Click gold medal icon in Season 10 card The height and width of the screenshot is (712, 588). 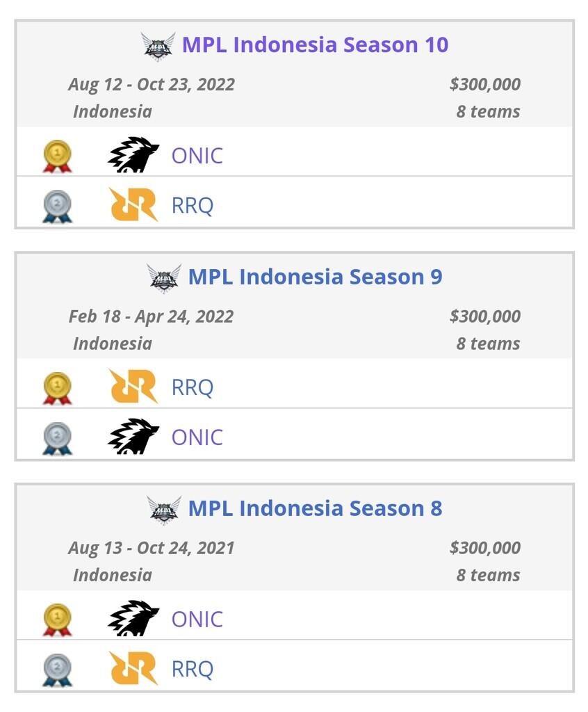pos(57,156)
